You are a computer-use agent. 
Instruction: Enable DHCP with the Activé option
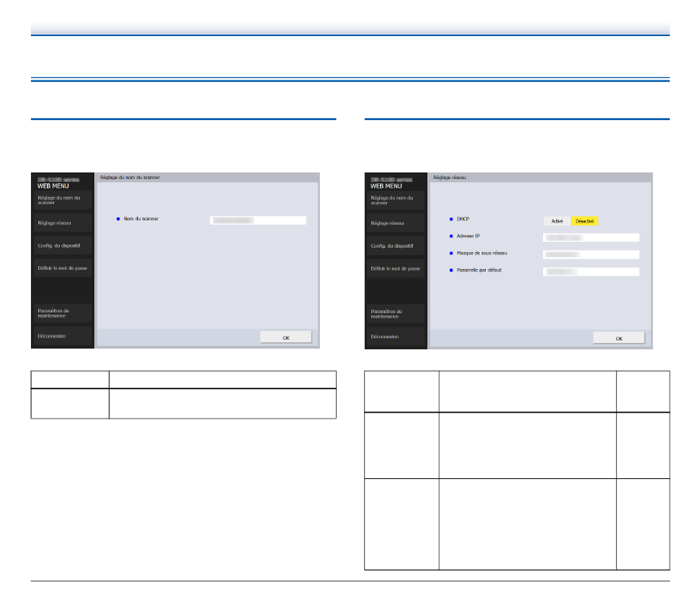pos(557,221)
